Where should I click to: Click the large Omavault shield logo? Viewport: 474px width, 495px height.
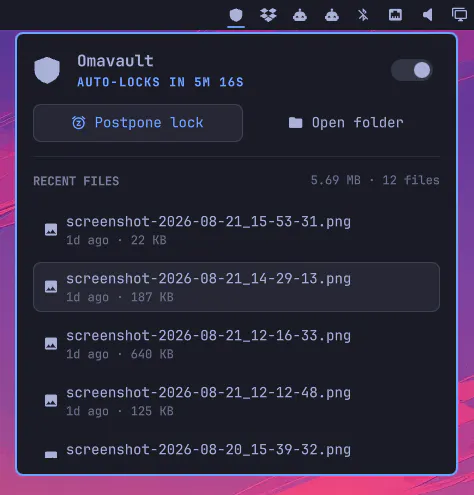point(47,70)
